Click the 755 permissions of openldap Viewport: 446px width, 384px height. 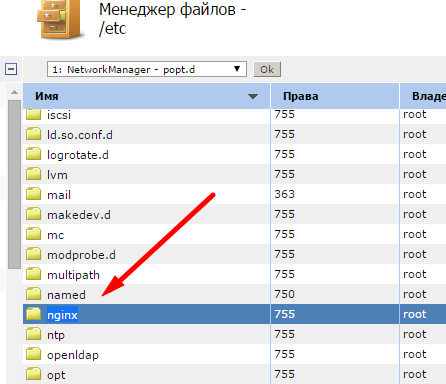click(x=285, y=354)
